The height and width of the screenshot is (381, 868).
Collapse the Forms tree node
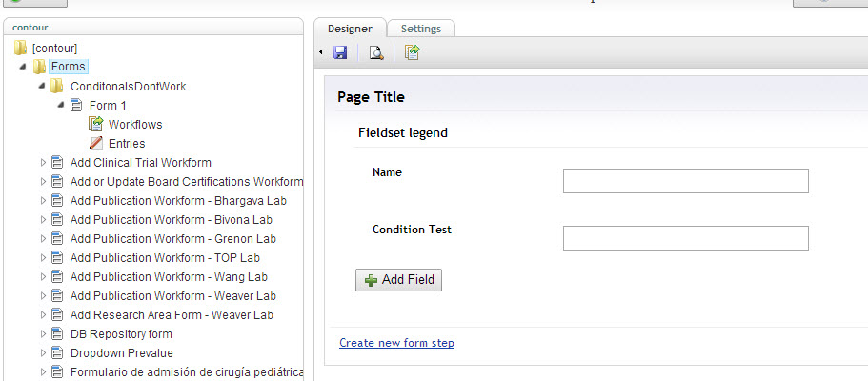click(x=23, y=67)
